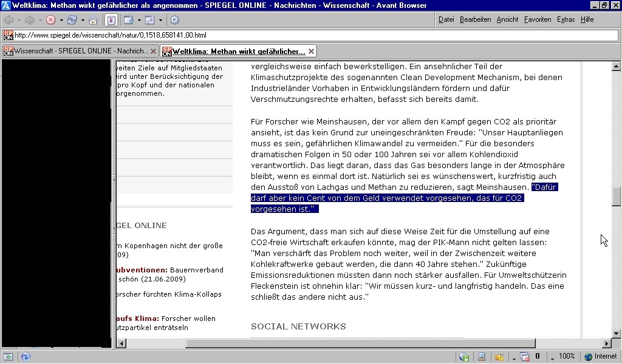Close the Weltklima: Methan tab

[x=312, y=52]
